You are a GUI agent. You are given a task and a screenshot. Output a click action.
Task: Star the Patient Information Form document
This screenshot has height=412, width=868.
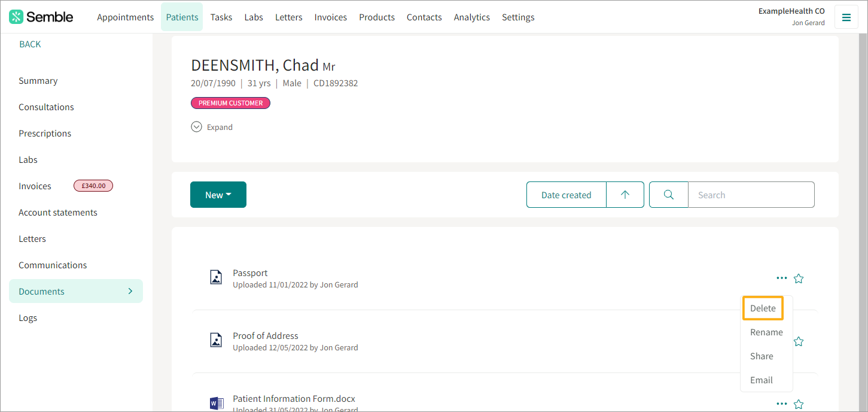(x=799, y=404)
